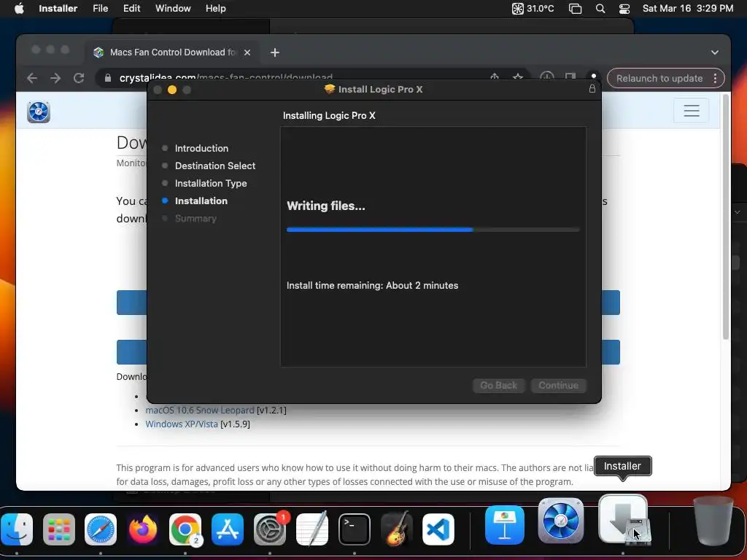Open the File menu
This screenshot has height=560, width=747.
coord(100,8)
